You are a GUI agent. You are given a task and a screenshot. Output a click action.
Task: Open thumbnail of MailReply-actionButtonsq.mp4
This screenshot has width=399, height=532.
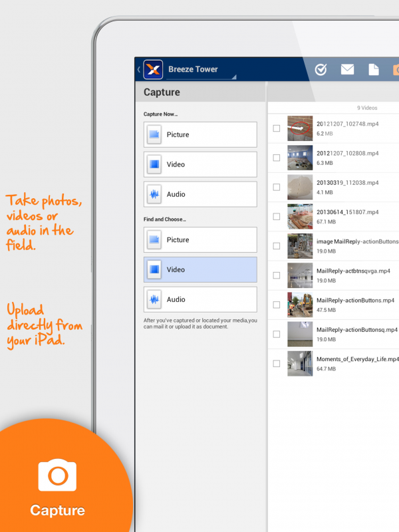coord(300,334)
